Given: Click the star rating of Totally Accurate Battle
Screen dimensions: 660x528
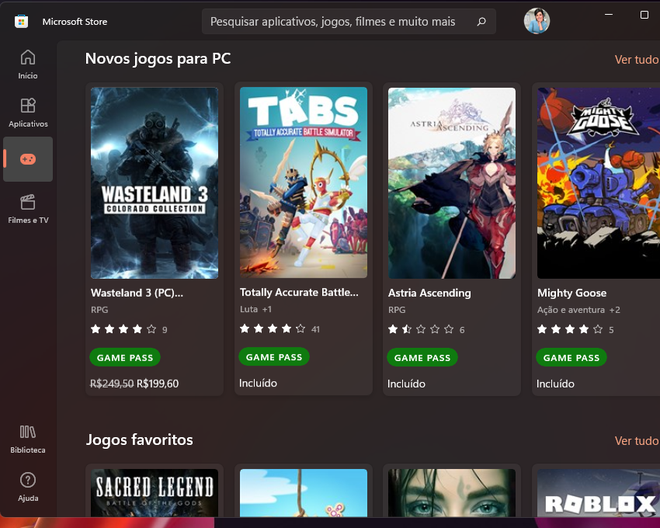Looking at the screenshot, I should 272,329.
